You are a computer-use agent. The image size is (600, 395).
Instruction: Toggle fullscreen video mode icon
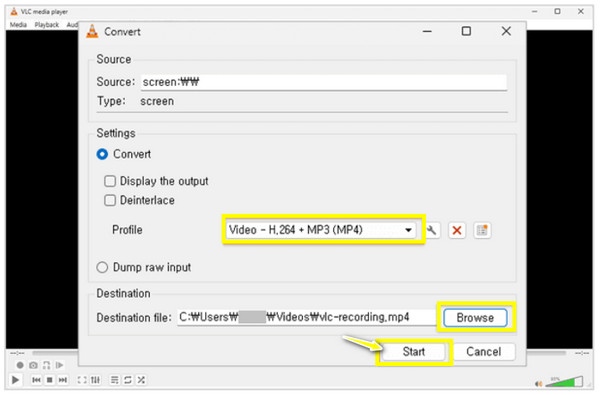pyautogui.click(x=82, y=380)
